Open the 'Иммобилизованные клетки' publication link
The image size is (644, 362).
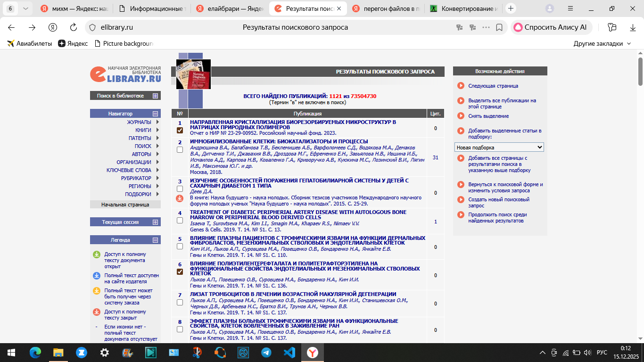279,141
